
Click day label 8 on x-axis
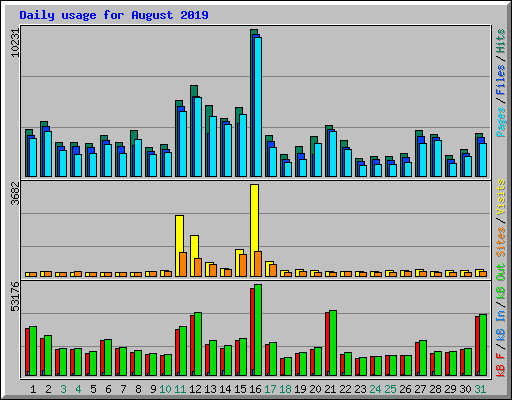pos(138,389)
